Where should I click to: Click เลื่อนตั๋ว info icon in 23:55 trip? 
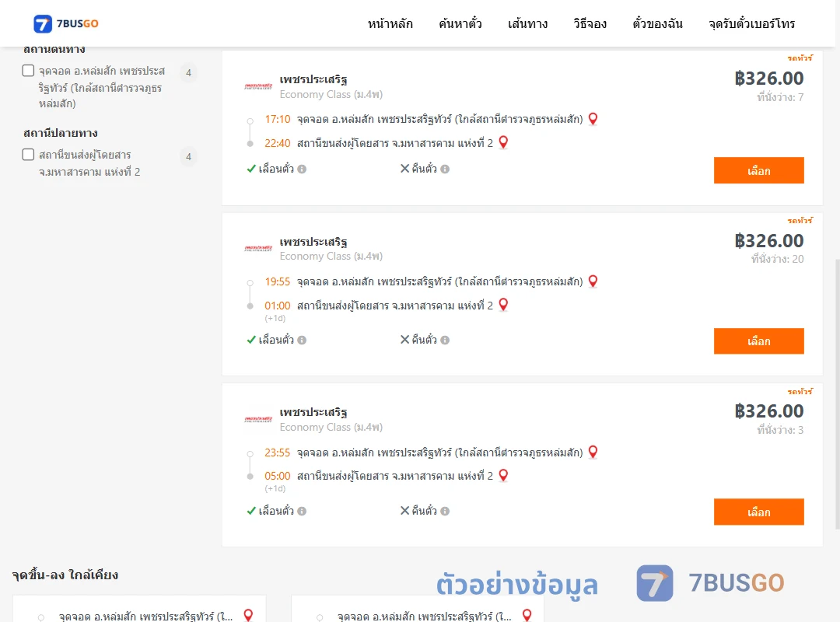[302, 511]
